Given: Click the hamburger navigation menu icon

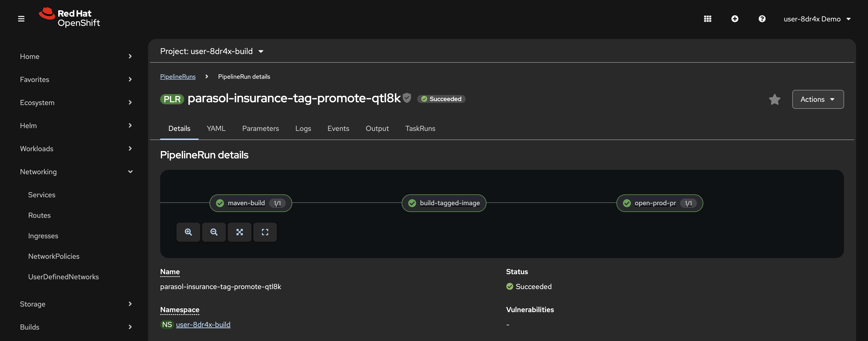Looking at the screenshot, I should coord(21,19).
